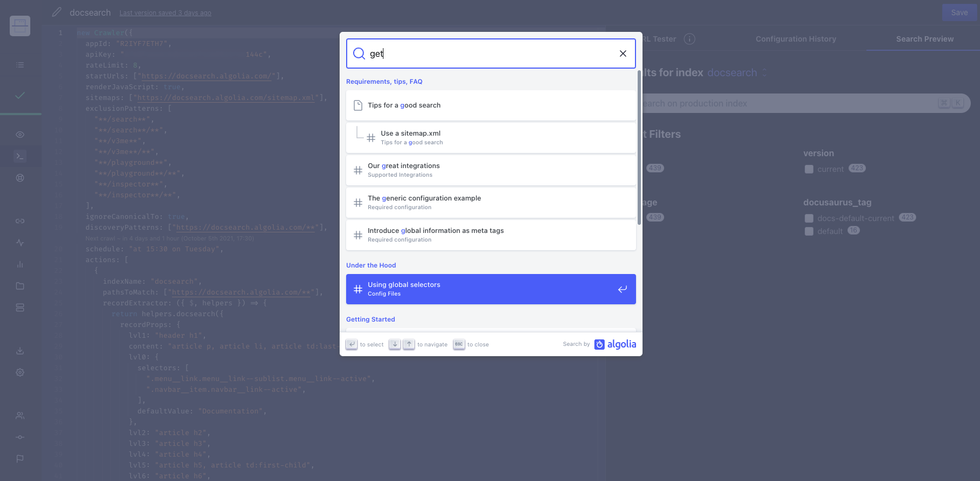Click the page icon beside 'Tips for a good search'
The width and height of the screenshot is (980, 481).
pos(358,105)
